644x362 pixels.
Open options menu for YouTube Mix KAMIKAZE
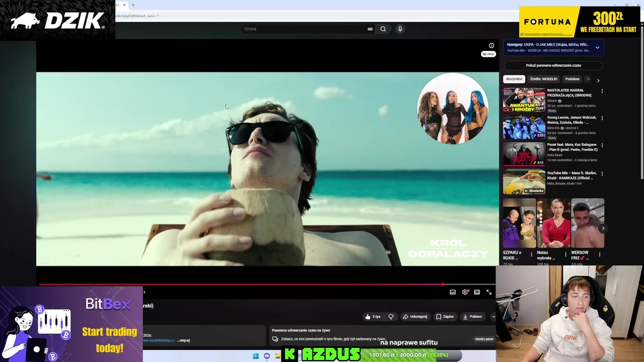tap(602, 173)
